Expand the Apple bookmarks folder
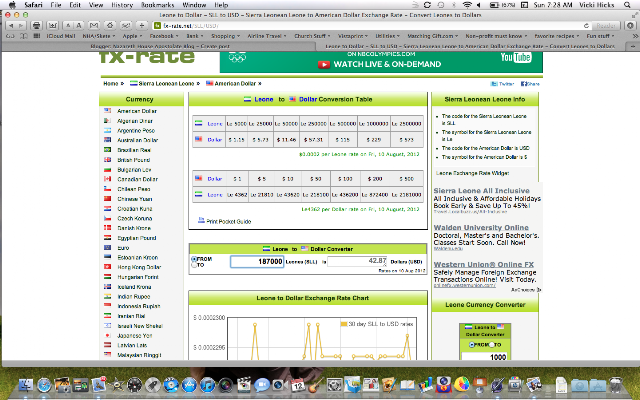 point(132,36)
